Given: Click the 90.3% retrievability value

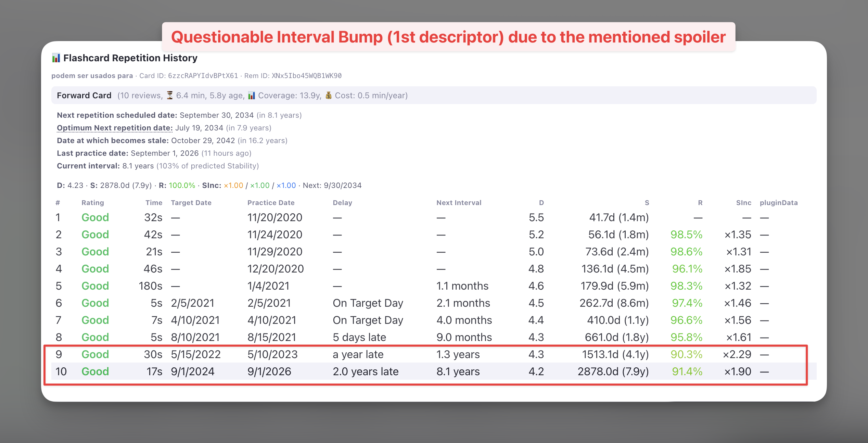Looking at the screenshot, I should (687, 354).
